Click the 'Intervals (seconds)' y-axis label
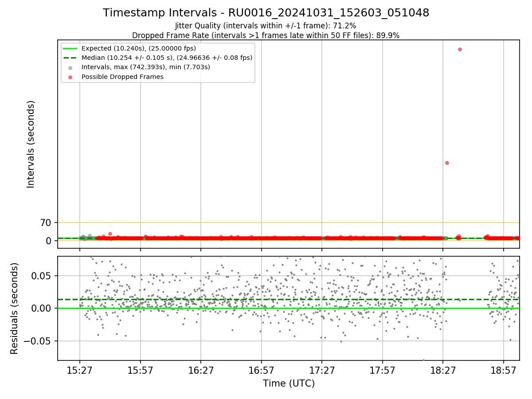Image resolution: width=532 pixels, height=399 pixels. (31, 144)
